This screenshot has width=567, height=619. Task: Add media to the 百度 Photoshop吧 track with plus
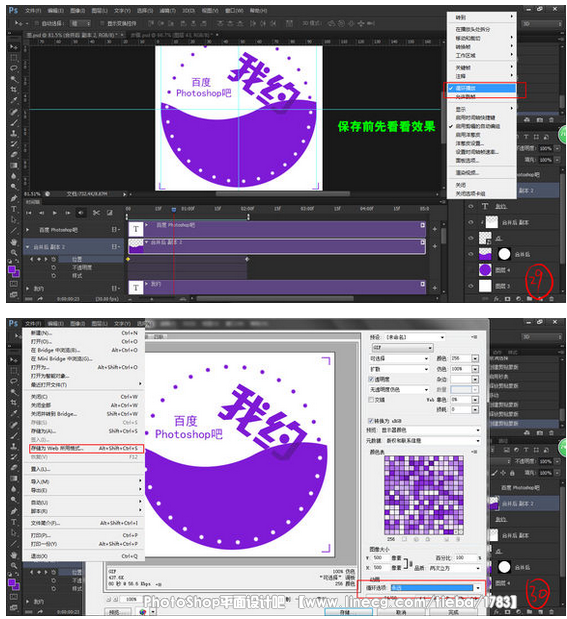pyautogui.click(x=435, y=229)
